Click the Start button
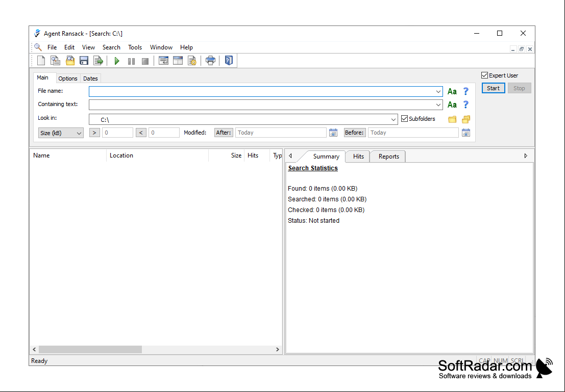This screenshot has width=565, height=392. point(494,88)
